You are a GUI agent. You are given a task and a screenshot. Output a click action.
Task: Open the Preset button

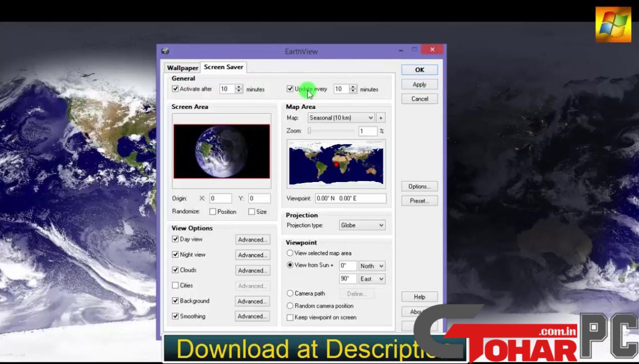pyautogui.click(x=419, y=201)
